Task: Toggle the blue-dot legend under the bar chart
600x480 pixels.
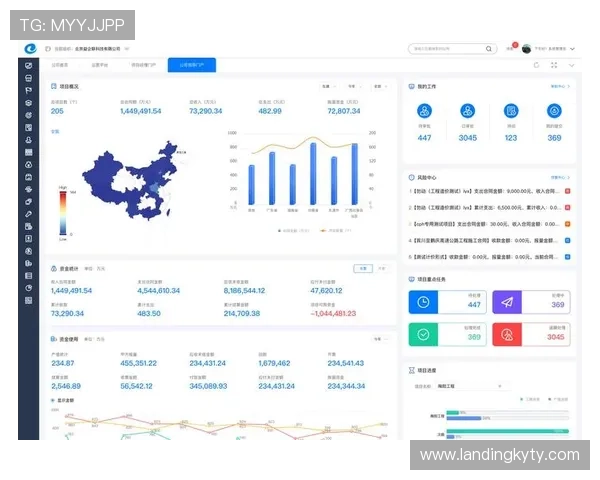Action: 293,230
